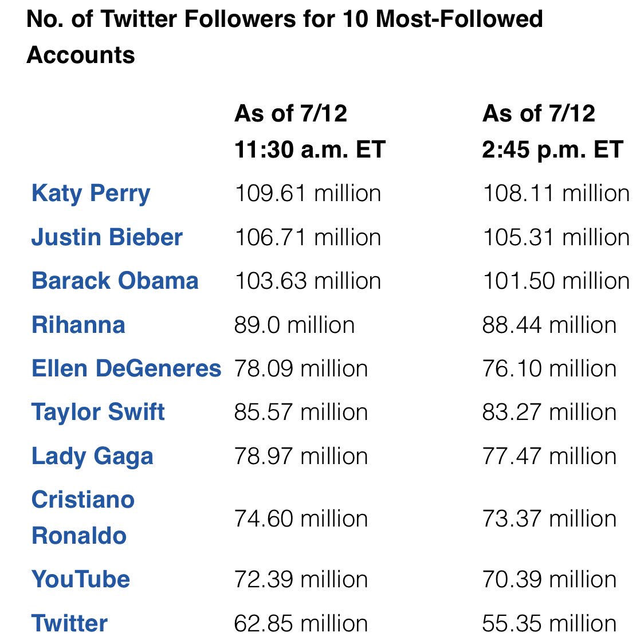
Task: Select the 85.57 million cell
Action: (301, 412)
